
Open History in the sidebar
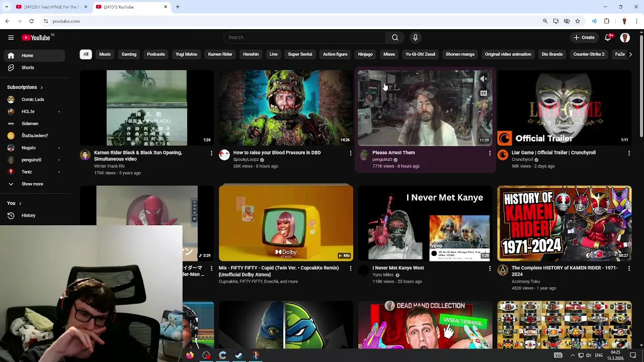click(34, 215)
